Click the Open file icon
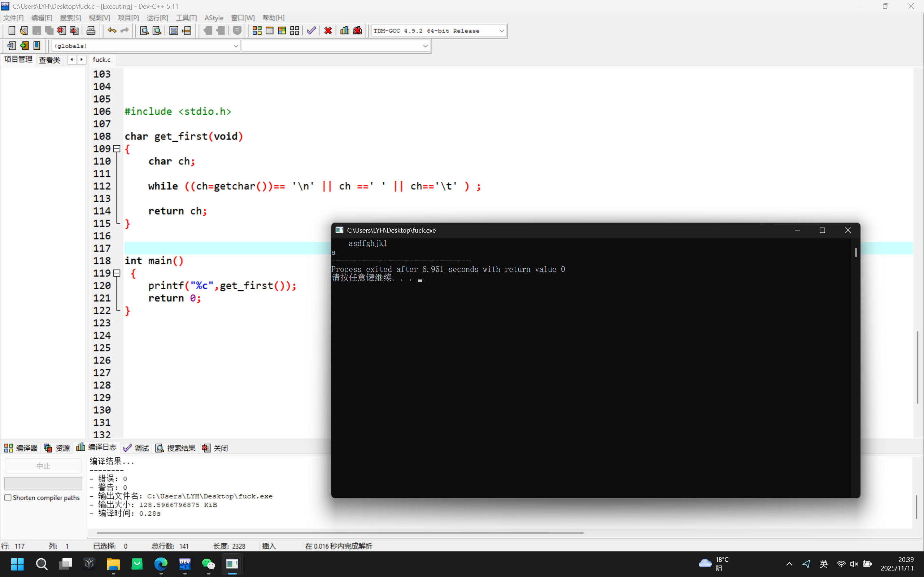The image size is (924, 577). (24, 31)
